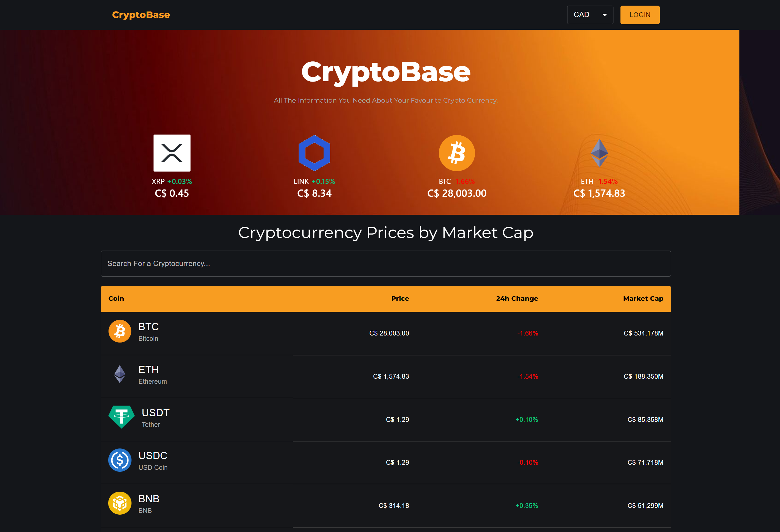780x532 pixels.
Task: Focus the Search For a Cryptocurrency field
Action: tap(386, 264)
